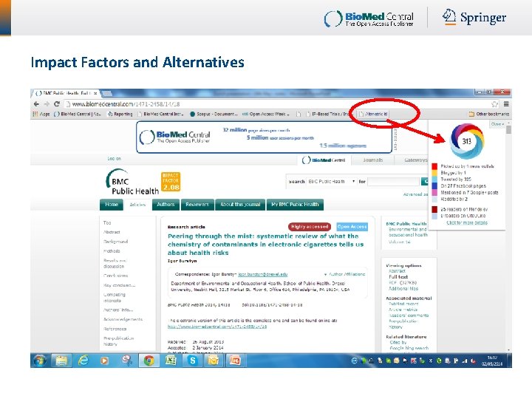Click the light blue Tweeted by swatch
The width and height of the screenshot is (532, 399).
[434, 179]
